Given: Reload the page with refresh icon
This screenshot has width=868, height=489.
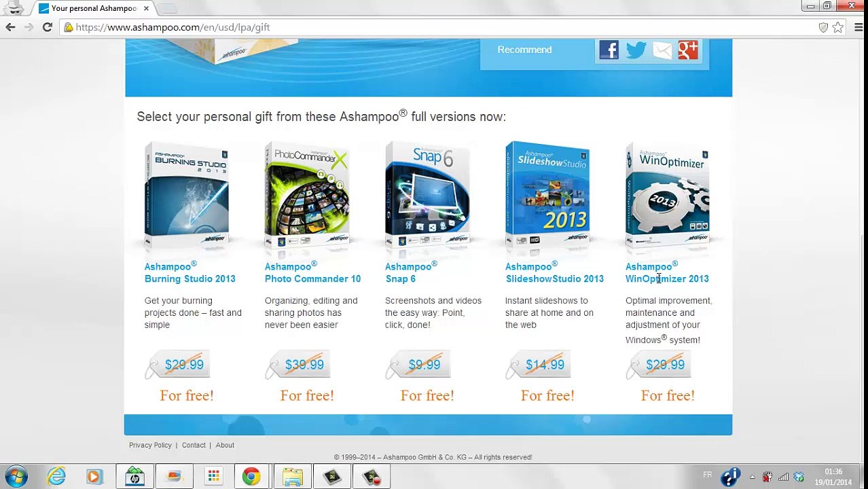Looking at the screenshot, I should [x=47, y=27].
